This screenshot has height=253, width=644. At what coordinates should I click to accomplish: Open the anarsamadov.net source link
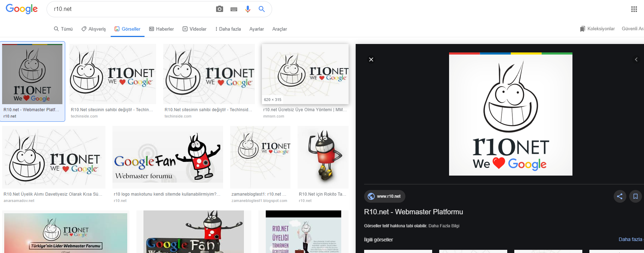click(x=19, y=201)
